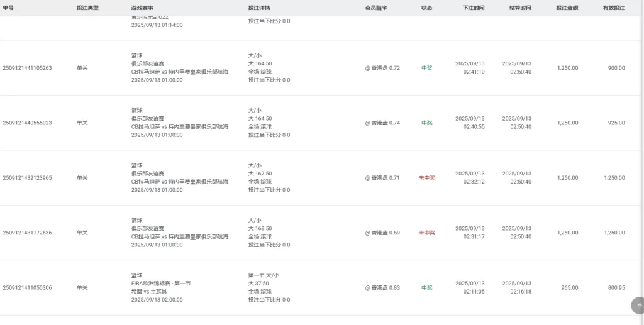Viewport: 644px width, 325px height.
Task: Select order number 2509121441105263
Action: [x=27, y=68]
